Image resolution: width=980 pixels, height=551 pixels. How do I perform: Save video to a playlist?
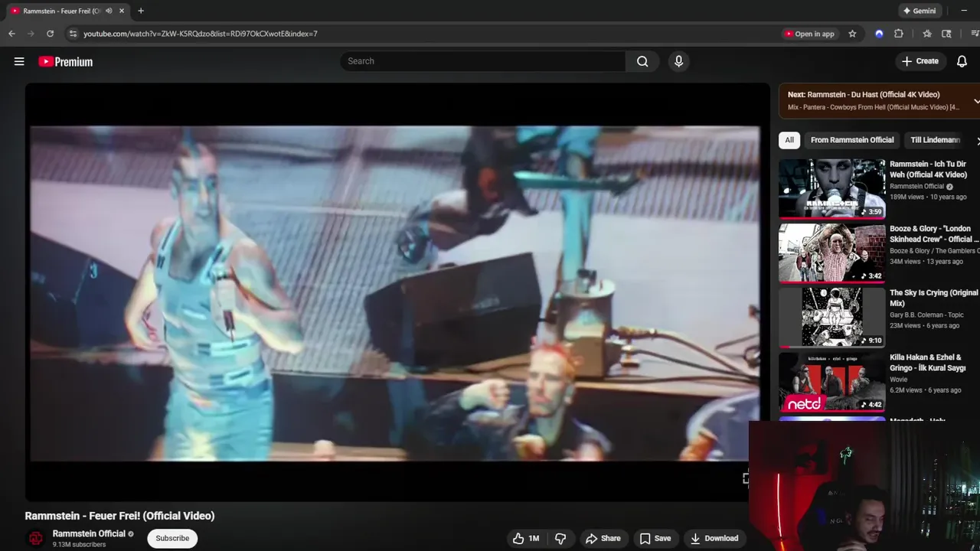(655, 539)
